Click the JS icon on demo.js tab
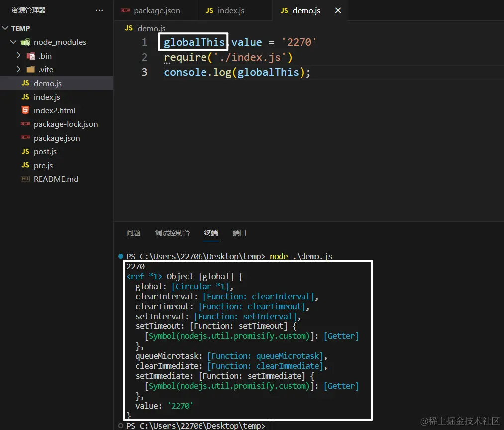The height and width of the screenshot is (430, 504). [284, 10]
